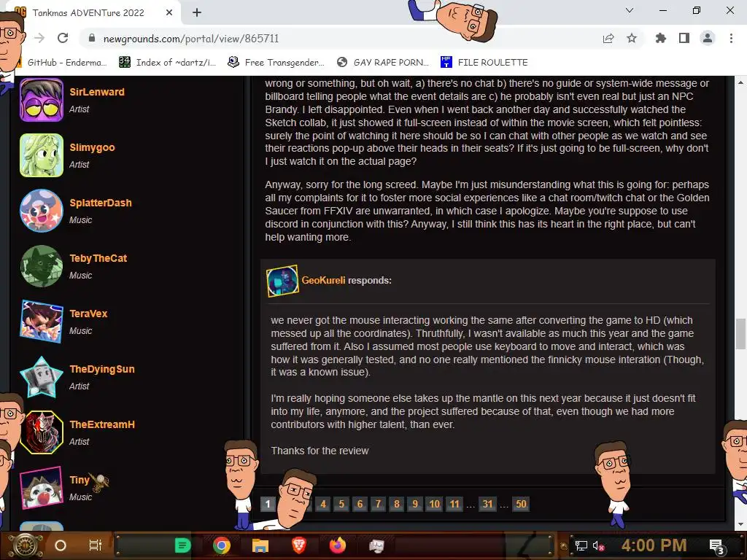
Task: Go to review page 7
Action: (x=379, y=504)
